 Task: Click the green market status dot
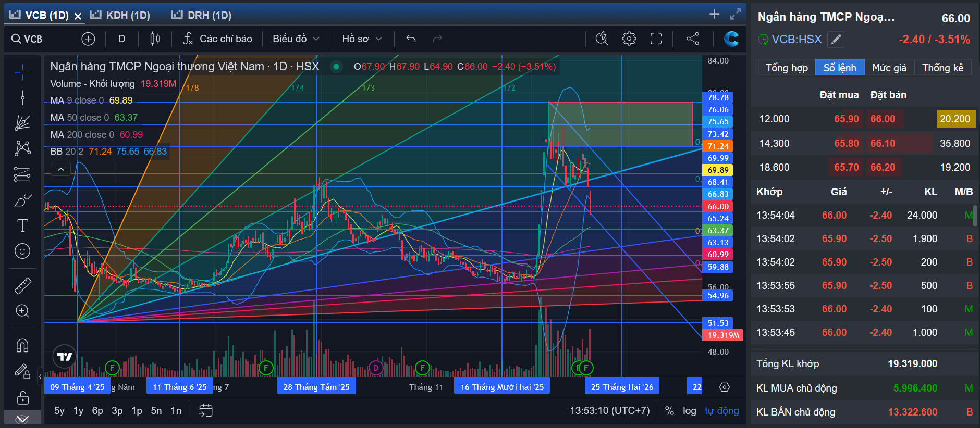[x=336, y=67]
